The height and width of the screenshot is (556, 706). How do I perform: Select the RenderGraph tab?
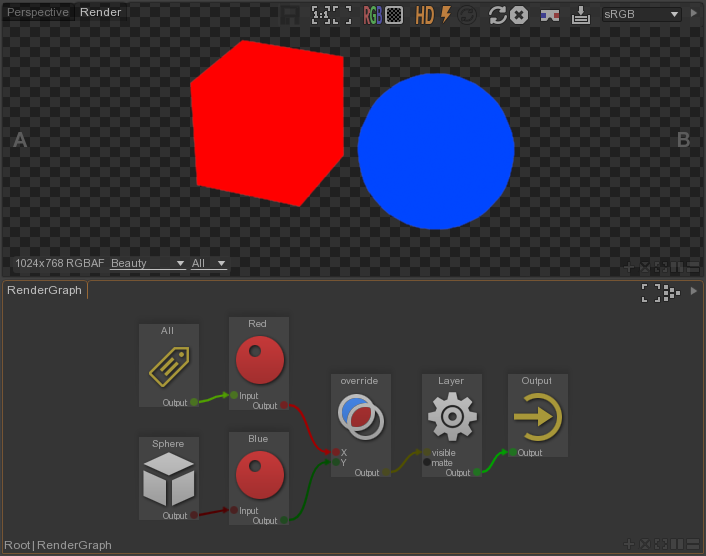pos(45,290)
